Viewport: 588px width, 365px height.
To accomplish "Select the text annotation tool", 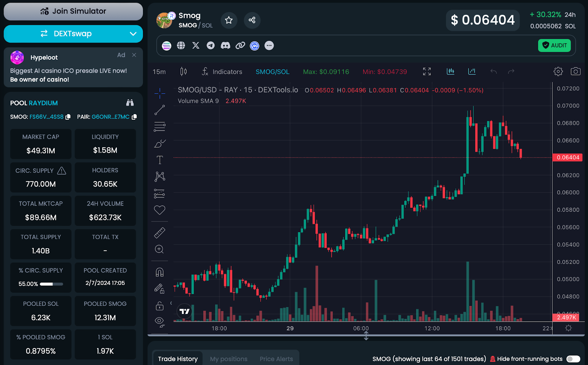I will pyautogui.click(x=159, y=160).
